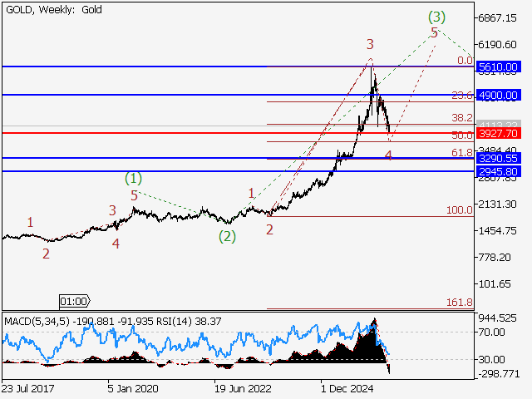The width and height of the screenshot is (532, 399).
Task: Click the 01:00 time marker tag
Action: click(x=75, y=301)
